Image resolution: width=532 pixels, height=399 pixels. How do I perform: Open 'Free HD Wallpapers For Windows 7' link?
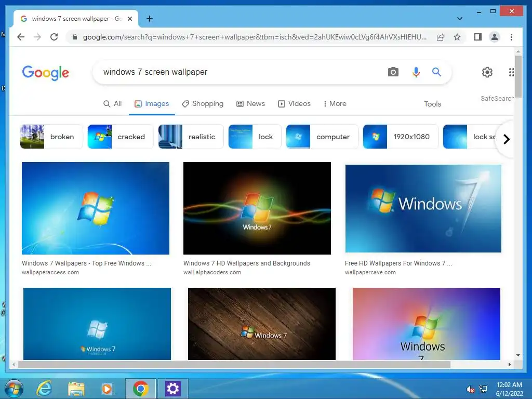[x=398, y=263]
